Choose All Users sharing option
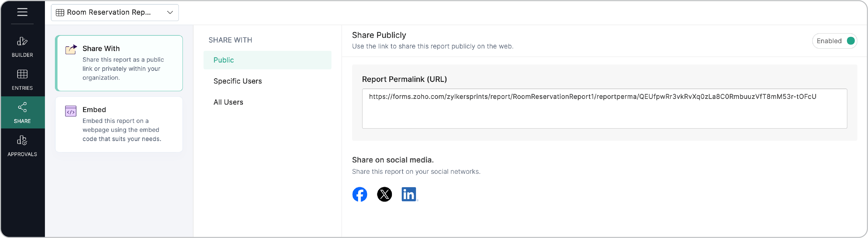 (x=228, y=102)
